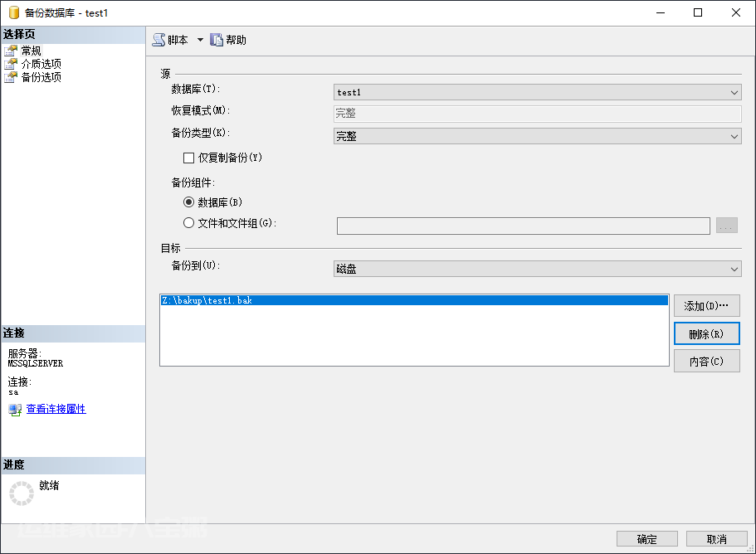Click the 脚本 script icon in toolbar
The width and height of the screenshot is (756, 554).
click(x=158, y=40)
